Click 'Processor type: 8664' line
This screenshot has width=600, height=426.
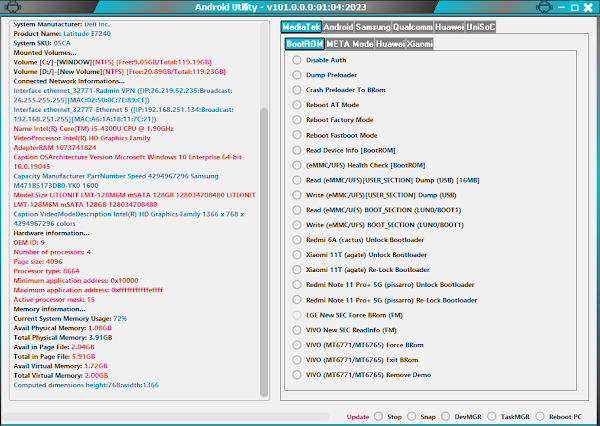pyautogui.click(x=46, y=271)
